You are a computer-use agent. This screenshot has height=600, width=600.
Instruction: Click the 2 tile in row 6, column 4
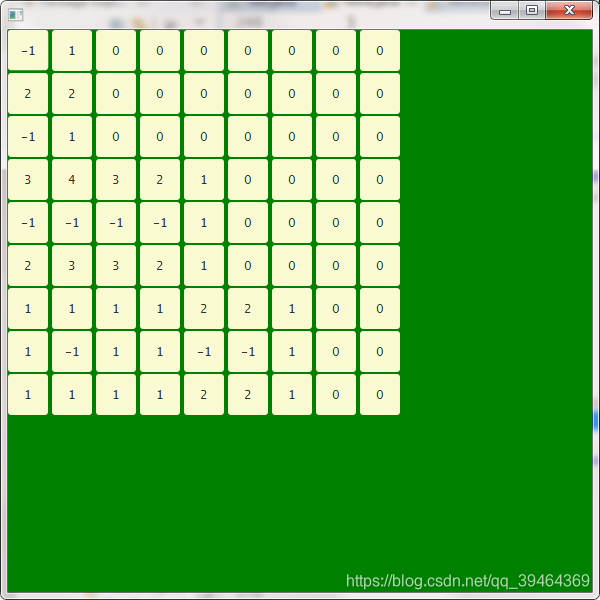160,266
